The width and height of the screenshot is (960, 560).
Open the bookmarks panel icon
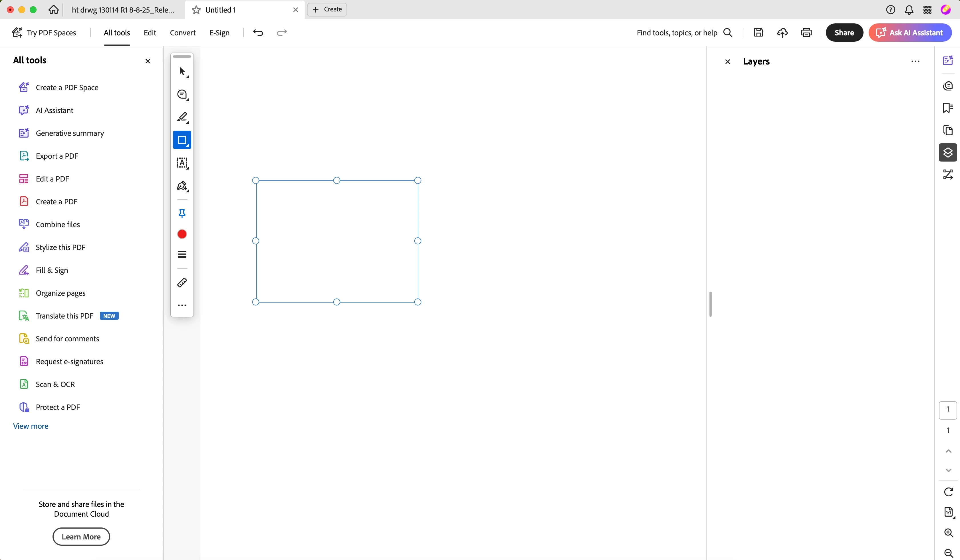[x=948, y=108]
